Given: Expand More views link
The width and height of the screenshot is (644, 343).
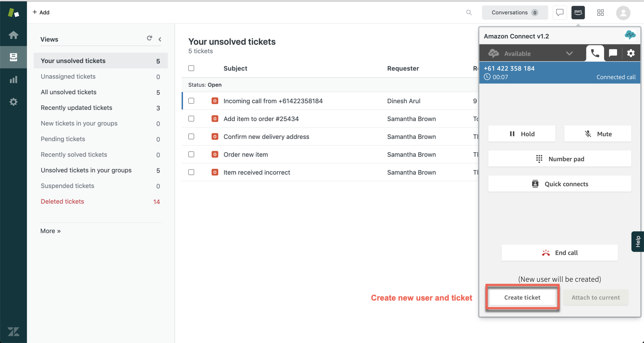Looking at the screenshot, I should pyautogui.click(x=51, y=231).
